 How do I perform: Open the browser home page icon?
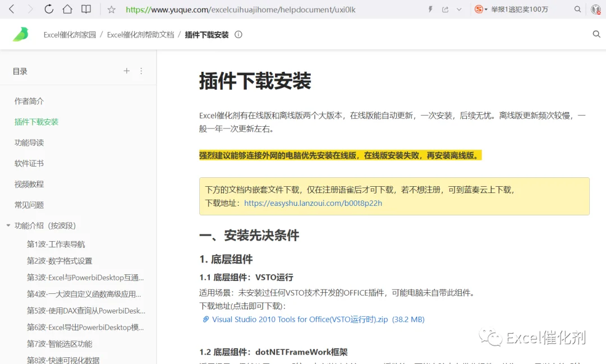point(67,10)
